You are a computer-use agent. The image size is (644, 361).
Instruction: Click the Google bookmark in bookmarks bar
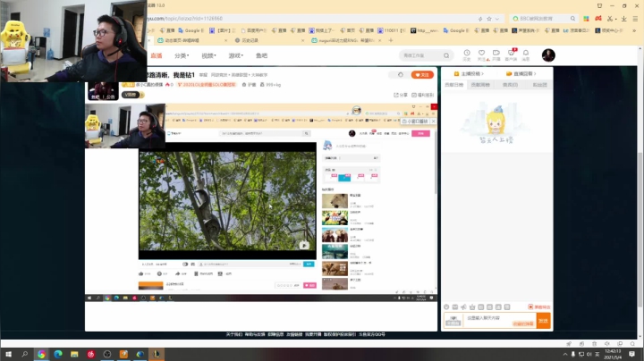pyautogui.click(x=191, y=30)
